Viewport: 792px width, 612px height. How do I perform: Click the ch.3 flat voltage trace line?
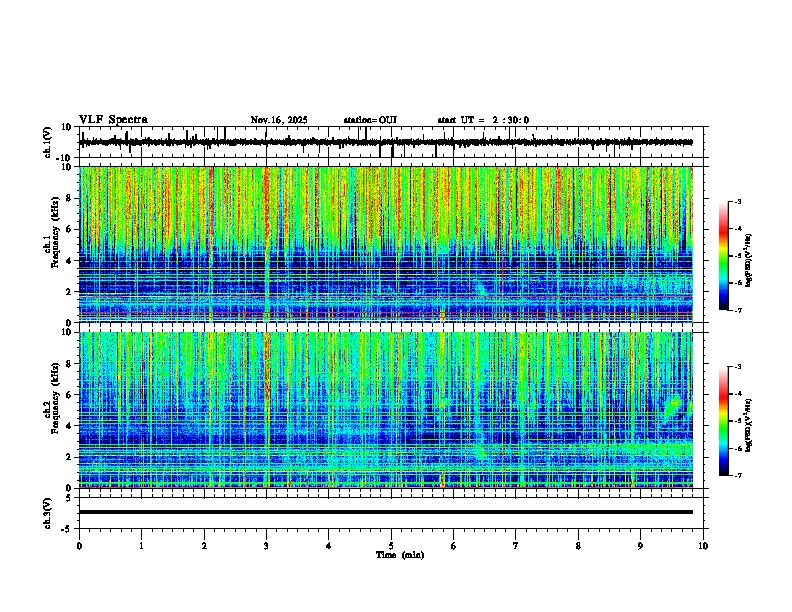pyautogui.click(x=386, y=512)
